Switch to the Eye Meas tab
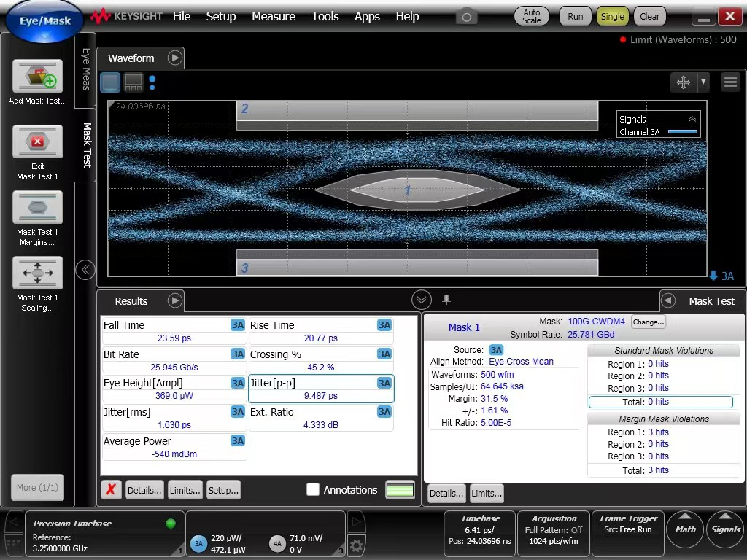Image resolution: width=747 pixels, height=560 pixels. pos(85,69)
